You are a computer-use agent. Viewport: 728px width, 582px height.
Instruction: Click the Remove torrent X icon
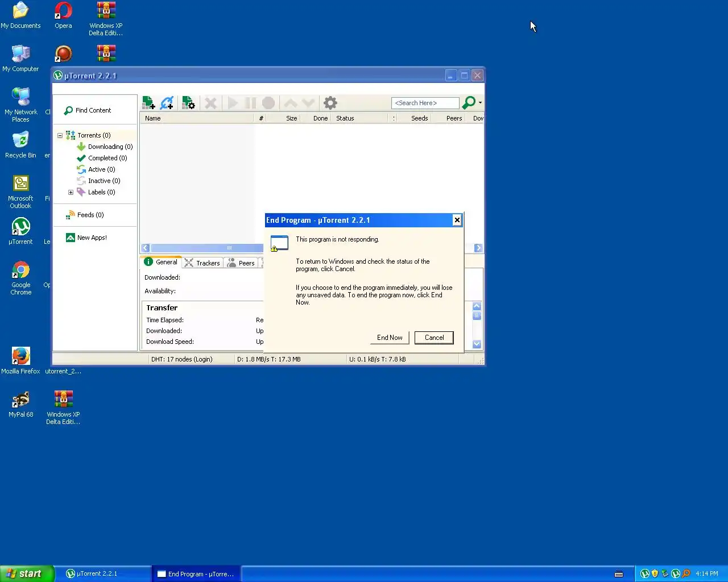tap(210, 103)
